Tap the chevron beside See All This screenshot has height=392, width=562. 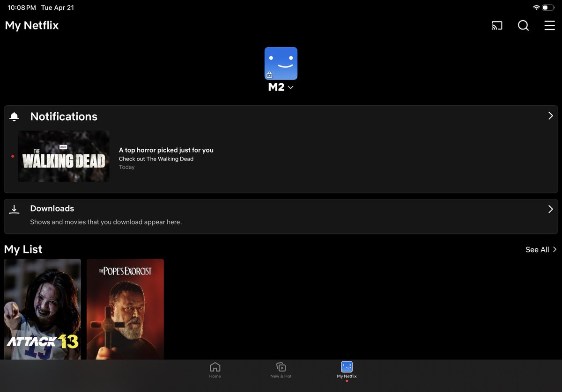click(x=555, y=250)
